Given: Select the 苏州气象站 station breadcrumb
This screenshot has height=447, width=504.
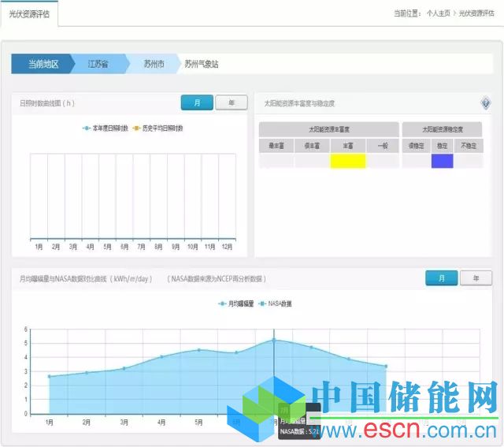Looking at the screenshot, I should (x=206, y=64).
